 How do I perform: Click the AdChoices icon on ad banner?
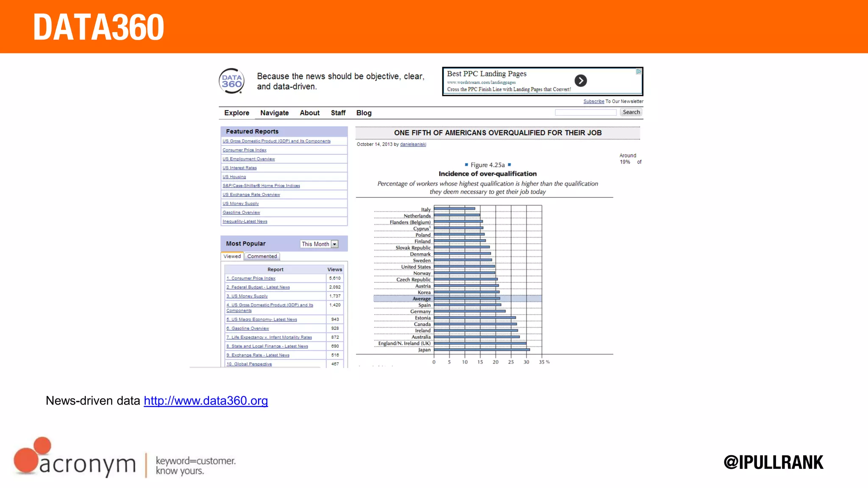638,72
